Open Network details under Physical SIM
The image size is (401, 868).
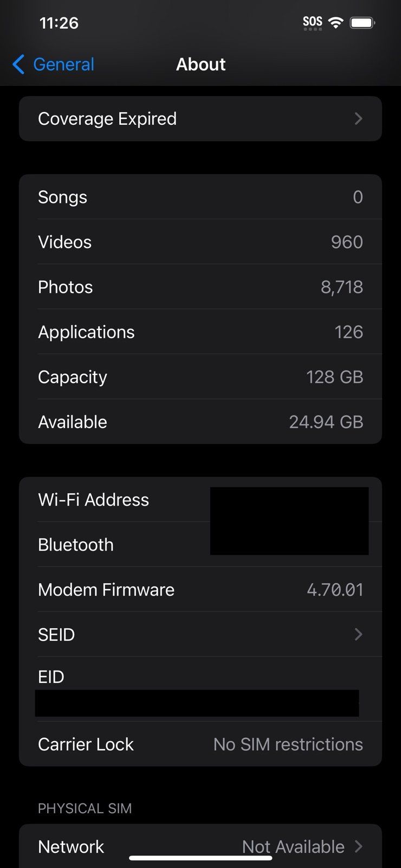tap(200, 846)
